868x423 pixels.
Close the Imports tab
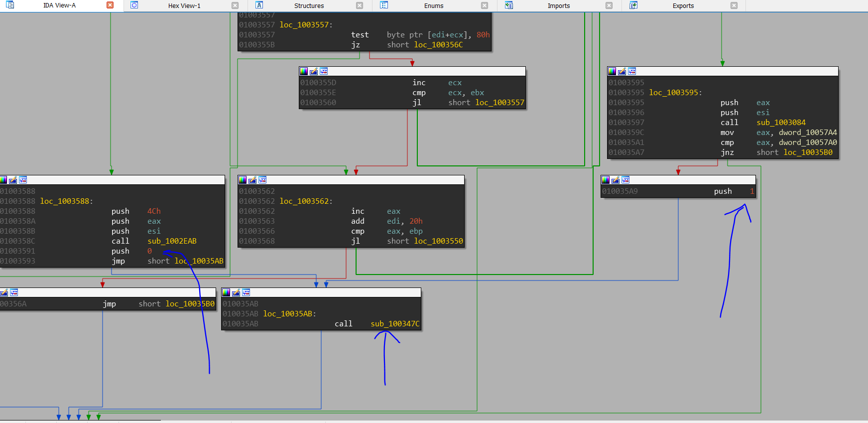point(609,5)
